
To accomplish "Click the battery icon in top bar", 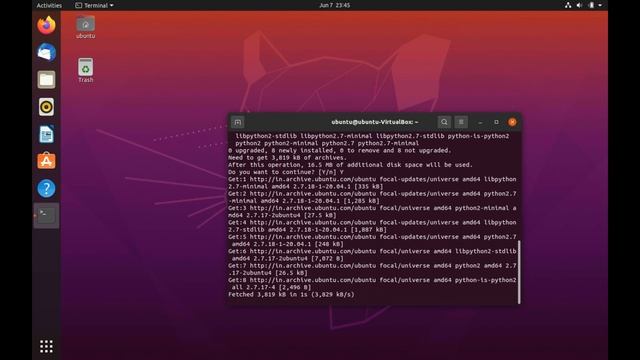I will pos(591,5).
